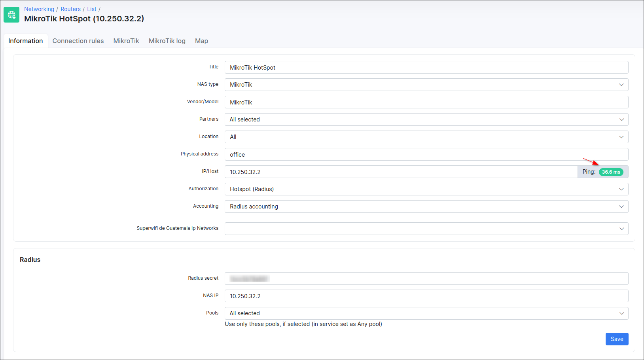The height and width of the screenshot is (360, 644).
Task: Open the Authorization dropdown
Action: 426,189
